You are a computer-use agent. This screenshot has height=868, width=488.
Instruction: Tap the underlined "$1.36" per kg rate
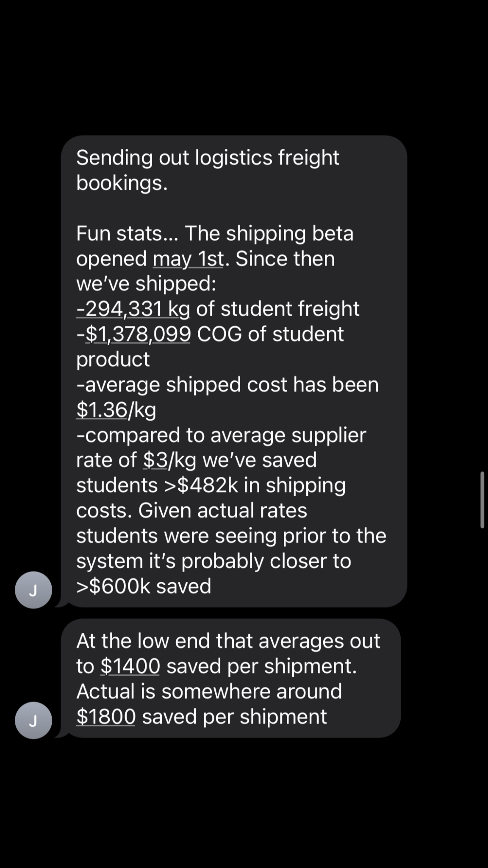coord(101,410)
